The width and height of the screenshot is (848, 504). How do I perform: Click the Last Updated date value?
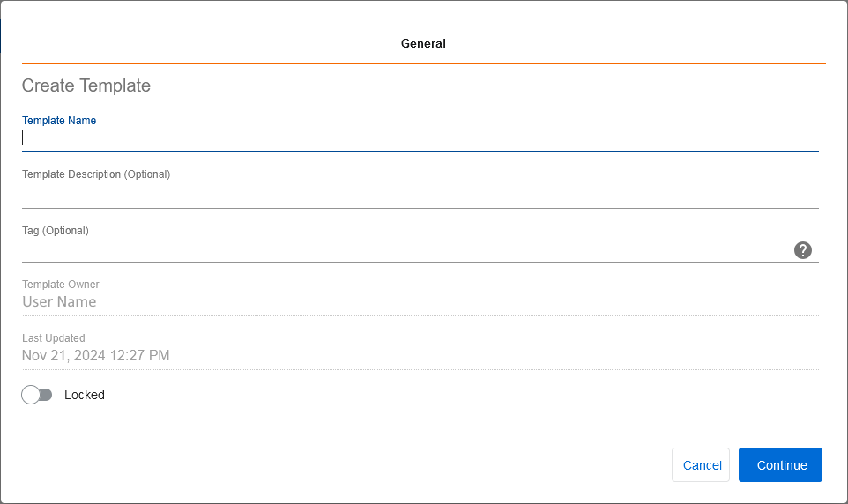(96, 356)
